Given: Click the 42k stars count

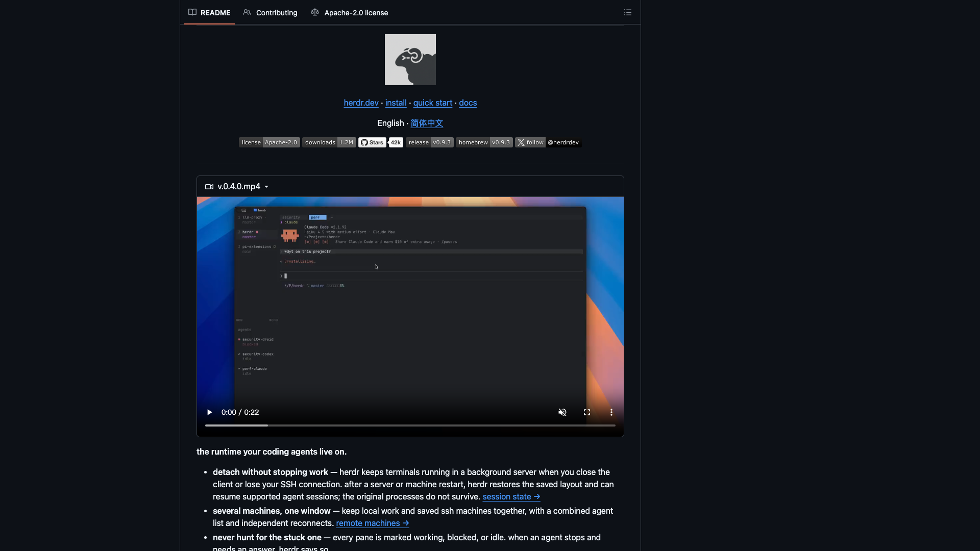Looking at the screenshot, I should pyautogui.click(x=396, y=142).
